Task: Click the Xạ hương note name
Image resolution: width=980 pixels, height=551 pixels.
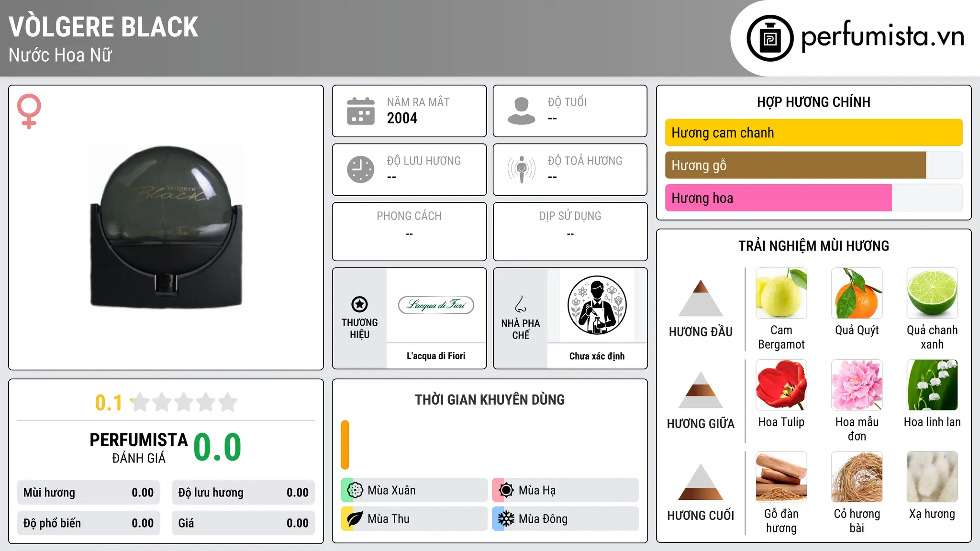Action: tap(932, 514)
